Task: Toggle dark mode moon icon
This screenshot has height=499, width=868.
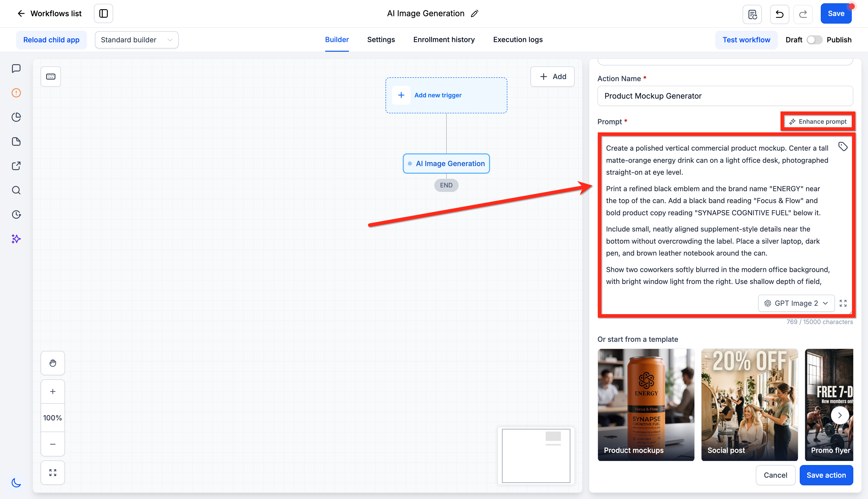Action: tap(16, 483)
